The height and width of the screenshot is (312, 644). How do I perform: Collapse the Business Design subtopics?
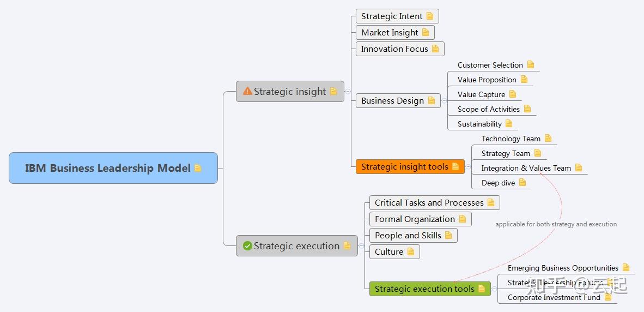click(x=444, y=100)
